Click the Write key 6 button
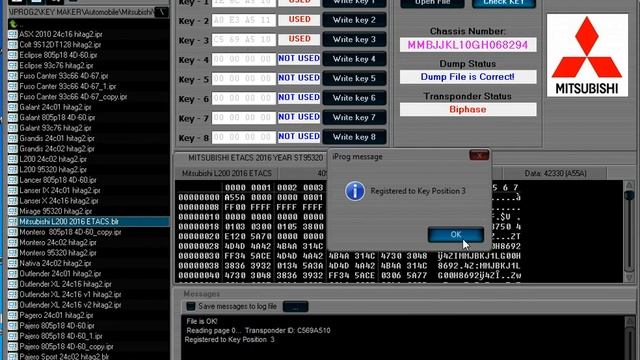The height and width of the screenshot is (360, 640). (354, 98)
